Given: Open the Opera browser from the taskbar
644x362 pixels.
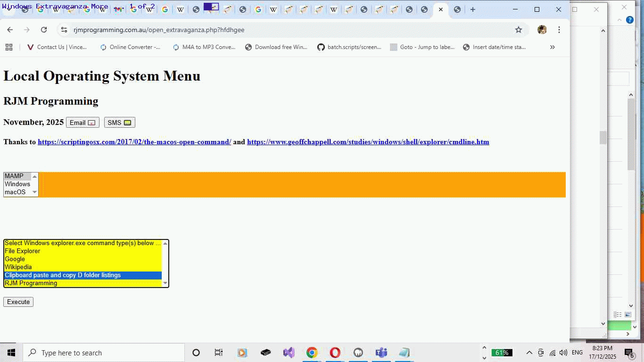Looking at the screenshot, I should coord(335,352).
